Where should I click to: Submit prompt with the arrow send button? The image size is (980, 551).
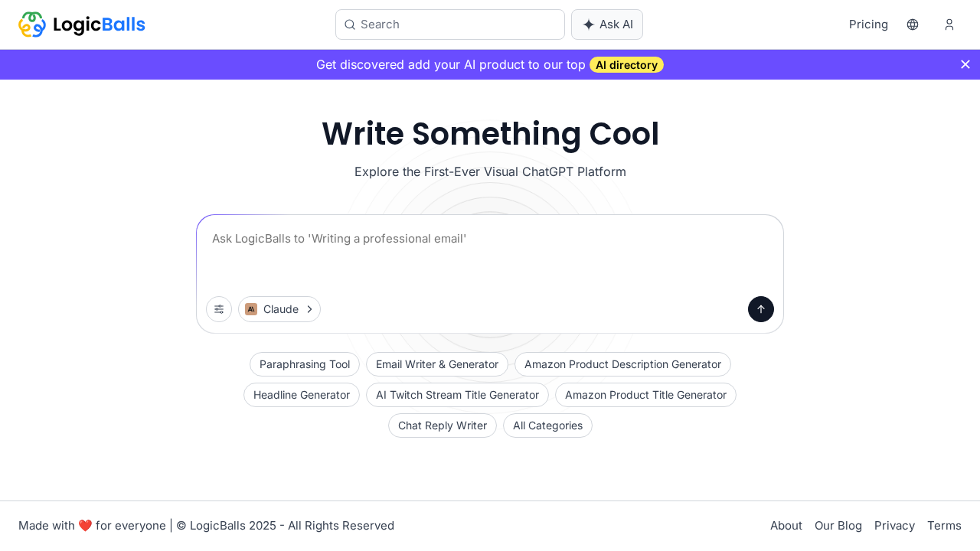tap(761, 309)
